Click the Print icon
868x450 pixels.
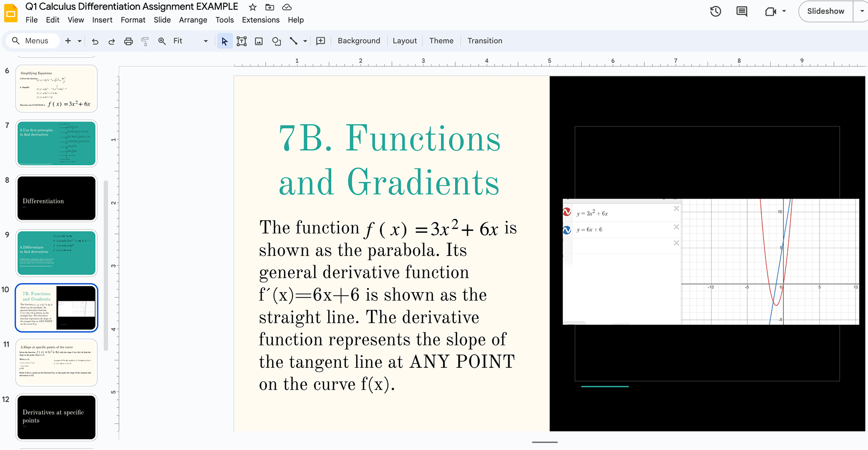[128, 41]
